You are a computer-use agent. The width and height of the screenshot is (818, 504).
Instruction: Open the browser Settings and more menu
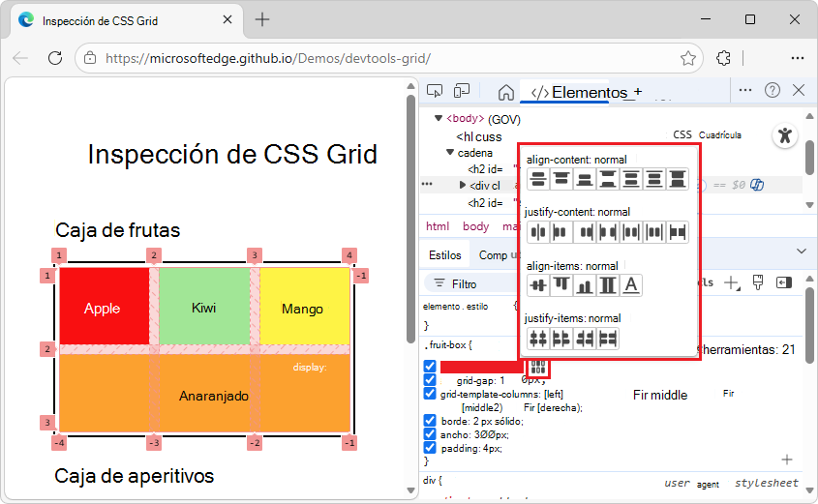click(x=797, y=58)
